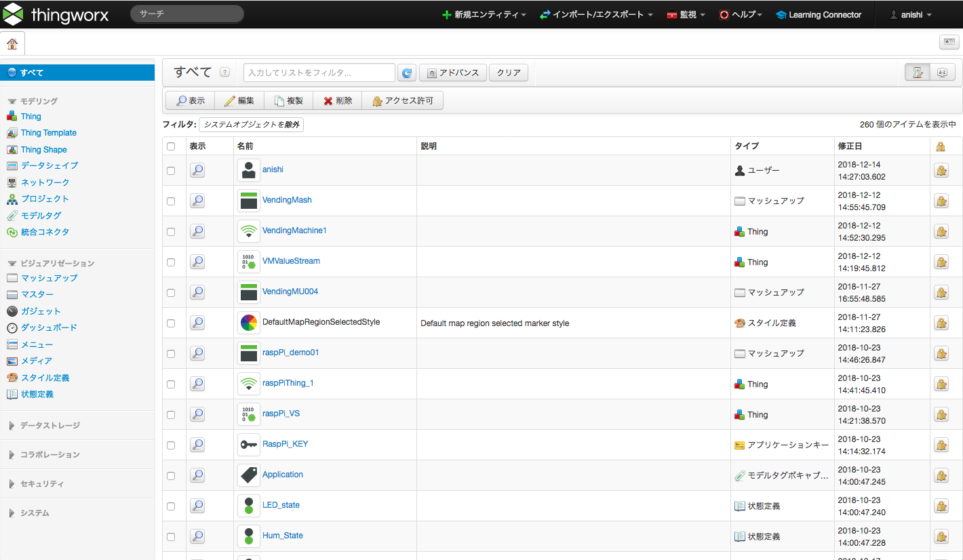
Task: Check the VMValueStream row checkbox
Action: [171, 262]
